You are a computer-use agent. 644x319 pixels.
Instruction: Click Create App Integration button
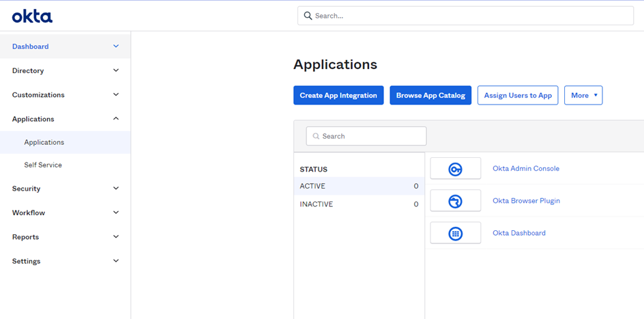point(338,96)
